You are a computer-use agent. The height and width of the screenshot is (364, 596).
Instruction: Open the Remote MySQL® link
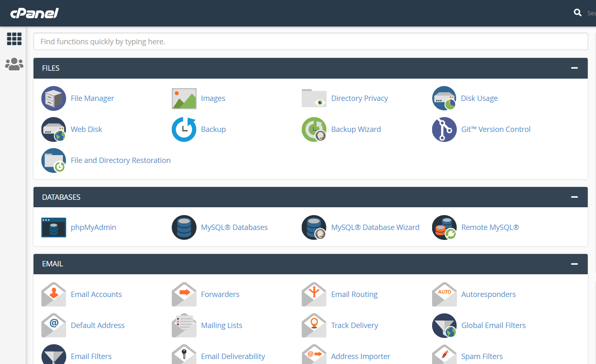[x=490, y=227]
